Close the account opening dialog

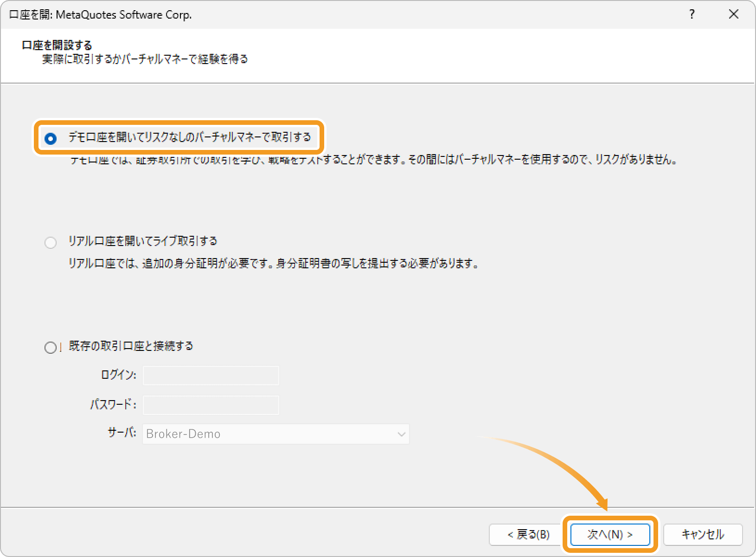pos(733,14)
